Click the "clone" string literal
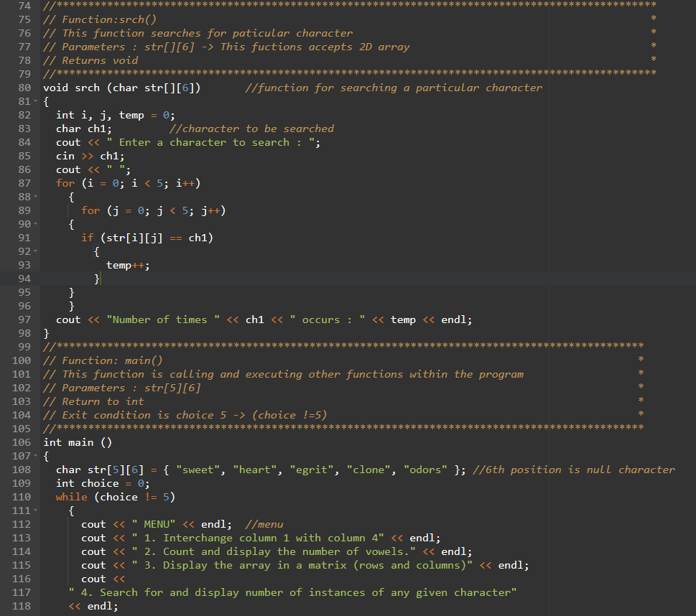 [368, 470]
